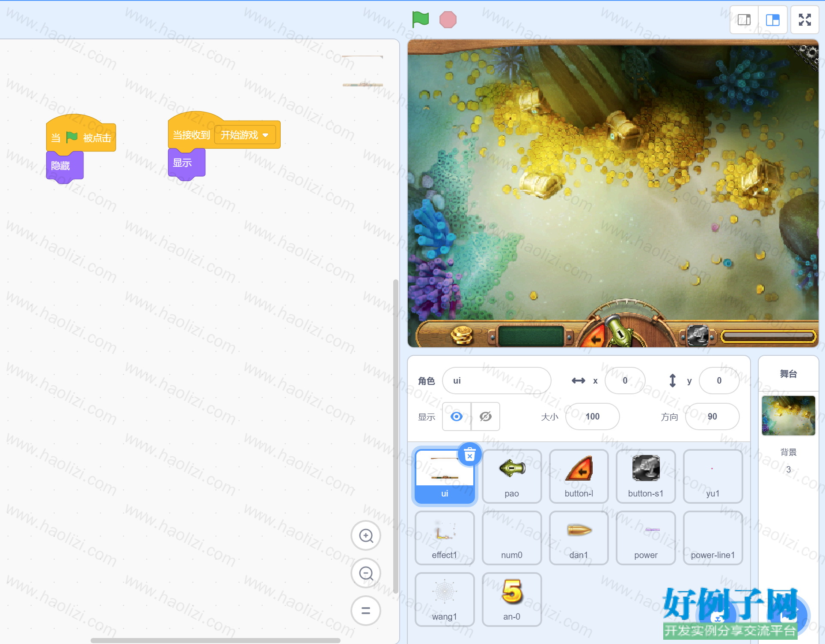825x644 pixels.
Task: Select the num0 sprite
Action: pyautogui.click(x=512, y=538)
